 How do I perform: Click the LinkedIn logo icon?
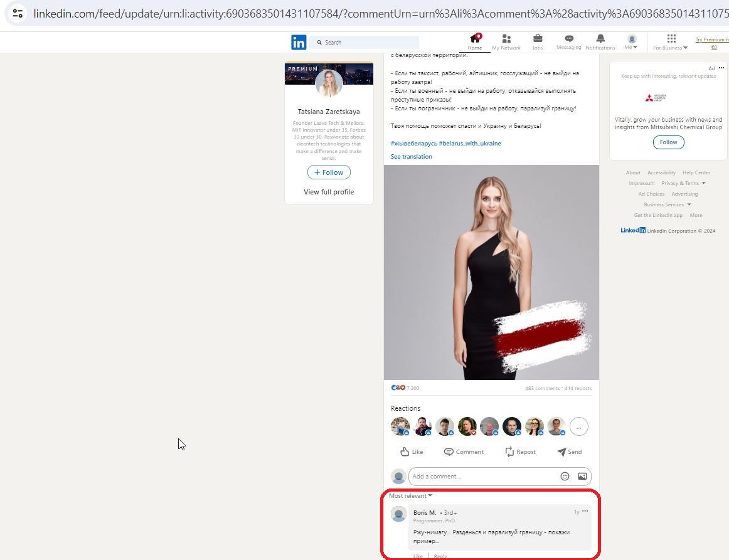coord(299,42)
